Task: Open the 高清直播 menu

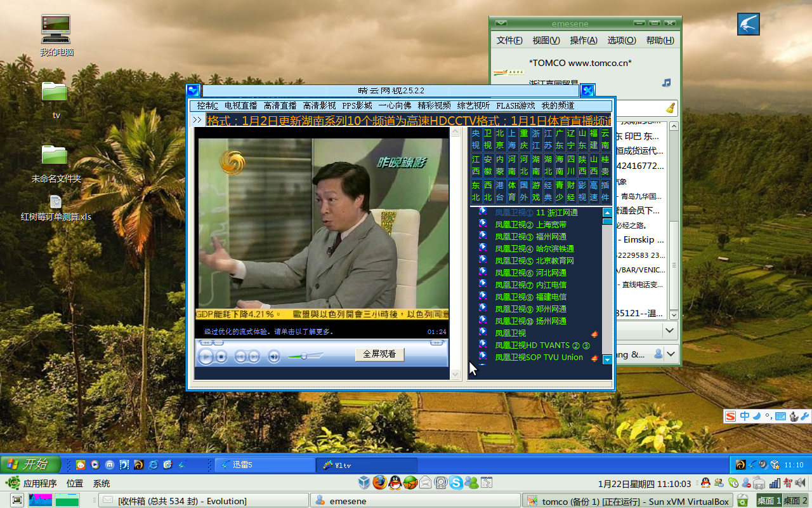Action: point(280,106)
